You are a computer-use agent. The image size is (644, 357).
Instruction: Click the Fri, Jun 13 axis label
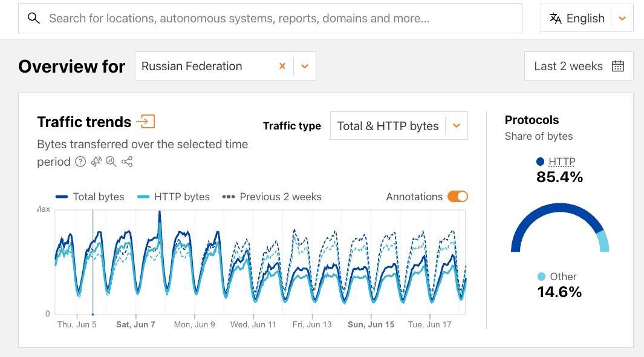coord(312,324)
